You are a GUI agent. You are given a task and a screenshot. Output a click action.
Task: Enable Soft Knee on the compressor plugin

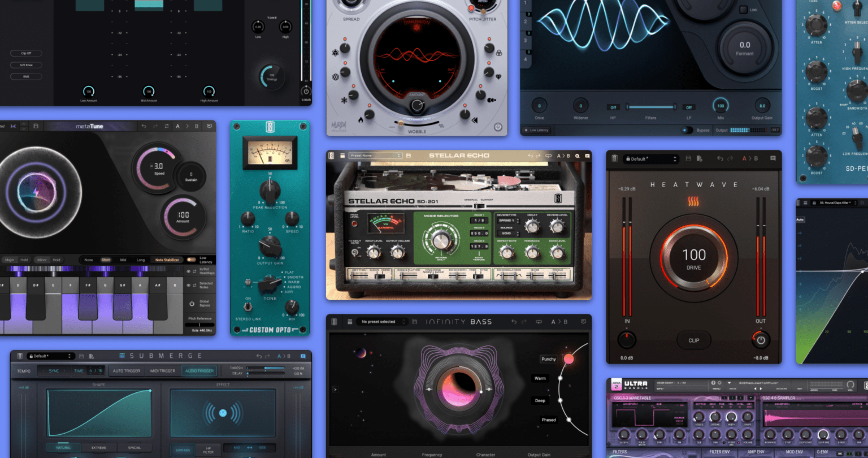click(25, 64)
